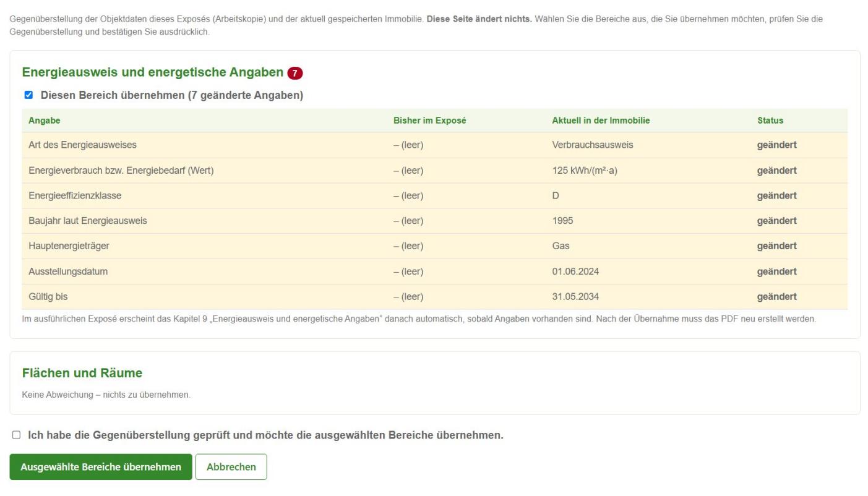Click the bold 'Diese Seite ändert nichts.' notice
Image resolution: width=868 pixels, height=496 pixels.
tap(479, 19)
